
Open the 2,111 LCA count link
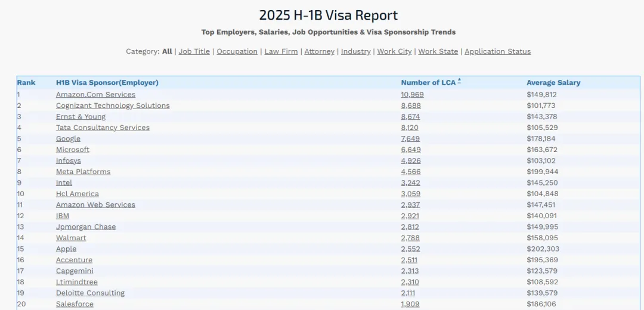coord(408,293)
